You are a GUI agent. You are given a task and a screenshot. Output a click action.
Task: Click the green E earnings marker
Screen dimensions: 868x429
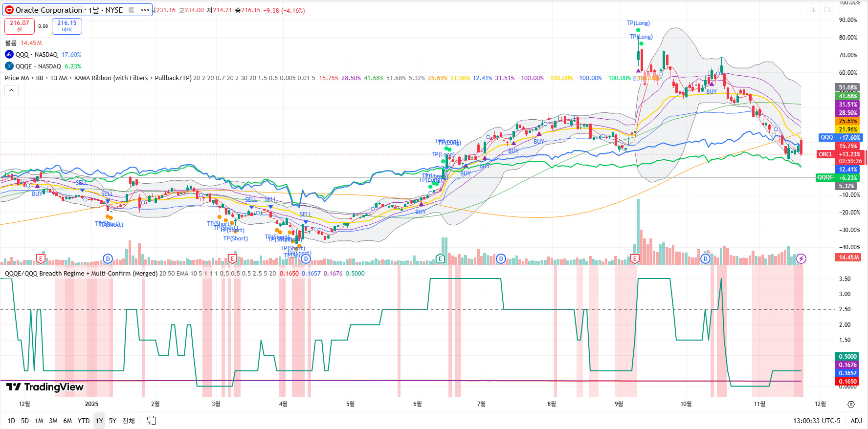click(441, 259)
